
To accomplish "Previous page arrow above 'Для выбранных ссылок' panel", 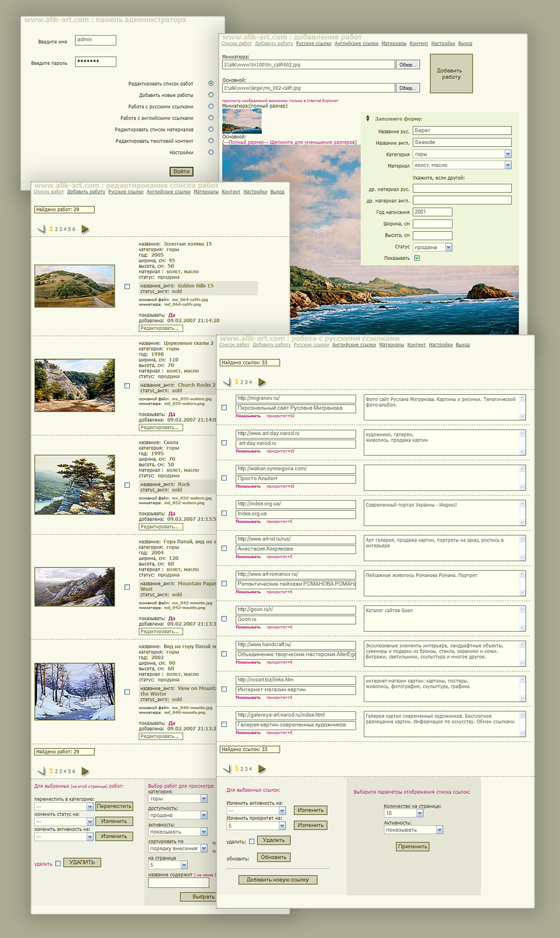I will point(227,769).
